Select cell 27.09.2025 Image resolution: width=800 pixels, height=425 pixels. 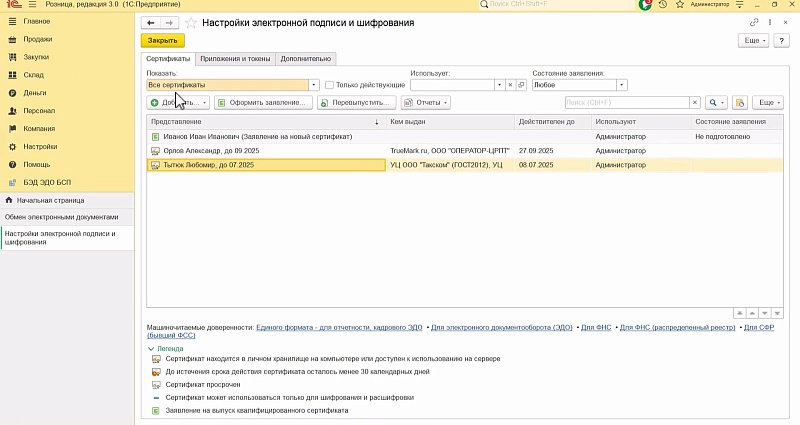coord(553,151)
